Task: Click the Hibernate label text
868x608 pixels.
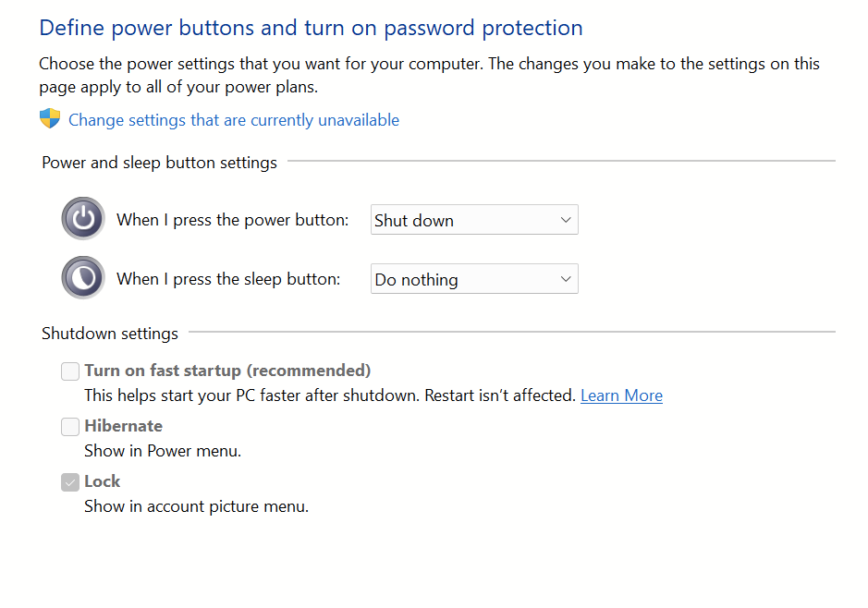Action: pos(123,426)
